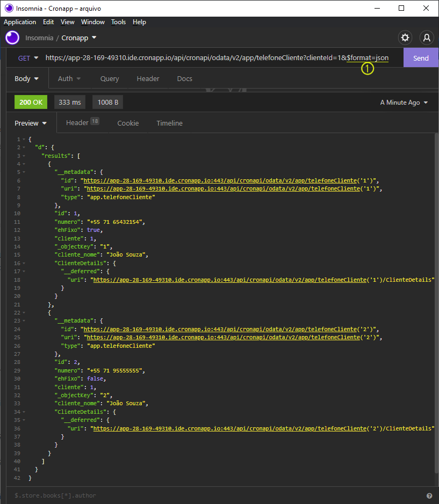Screen dimensions: 439x504
Task: Click the "app.telefoneCliente" type value on line 26
Action: tap(121, 346)
